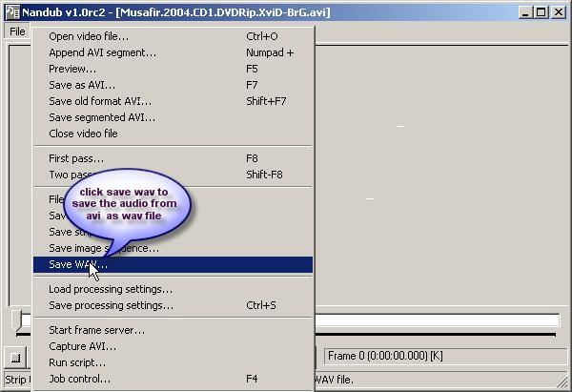Click the stop playback button icon
The width and height of the screenshot is (572, 392).
tap(15, 357)
